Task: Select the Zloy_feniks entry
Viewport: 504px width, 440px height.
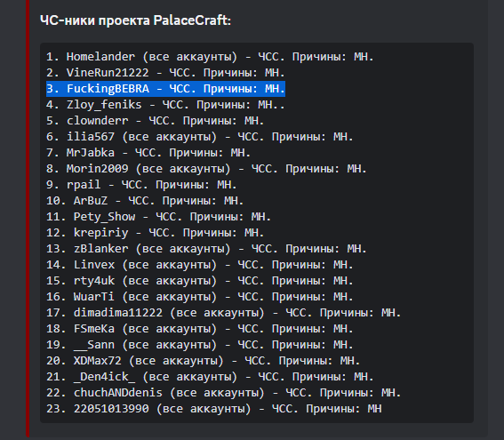Action: [x=165, y=105]
